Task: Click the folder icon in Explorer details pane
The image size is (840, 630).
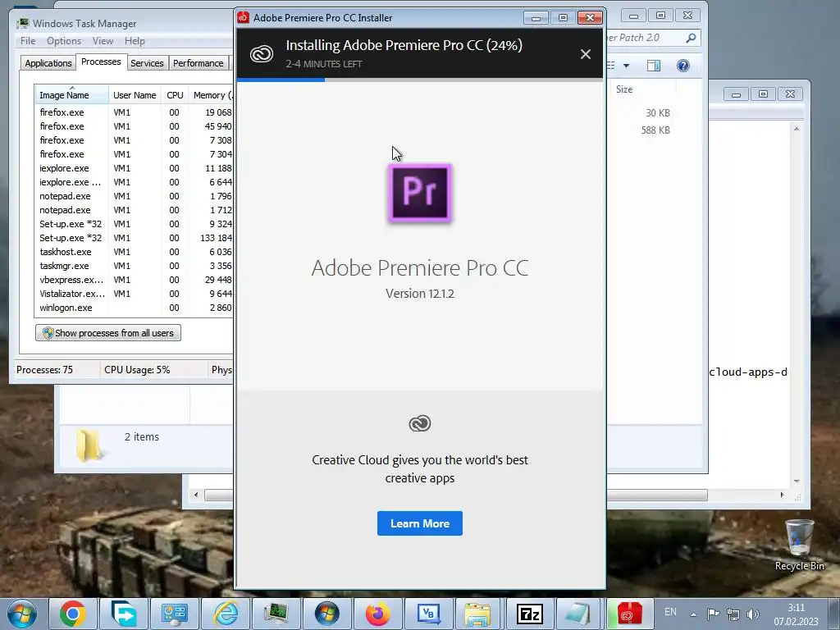Action: pos(89,445)
